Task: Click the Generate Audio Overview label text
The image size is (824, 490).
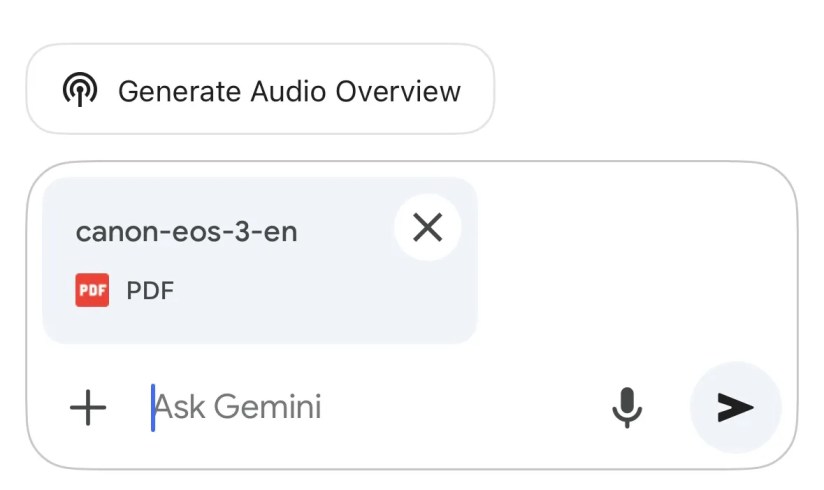Action: [x=289, y=91]
